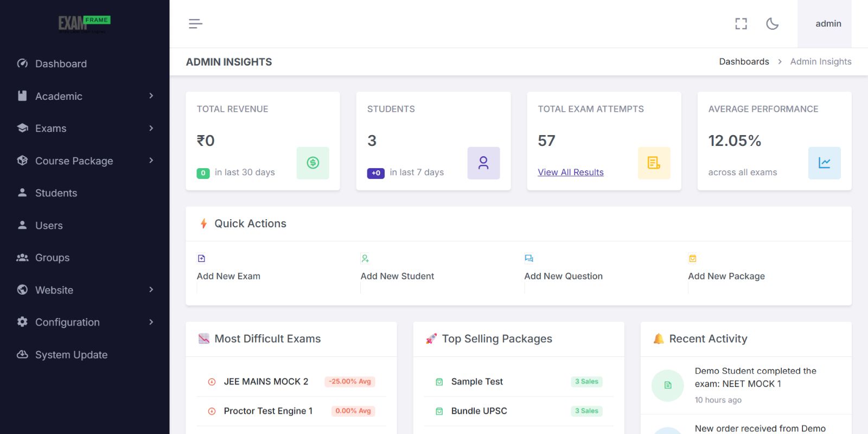Toggle fullscreen mode icon
The height and width of the screenshot is (434, 868).
click(741, 24)
